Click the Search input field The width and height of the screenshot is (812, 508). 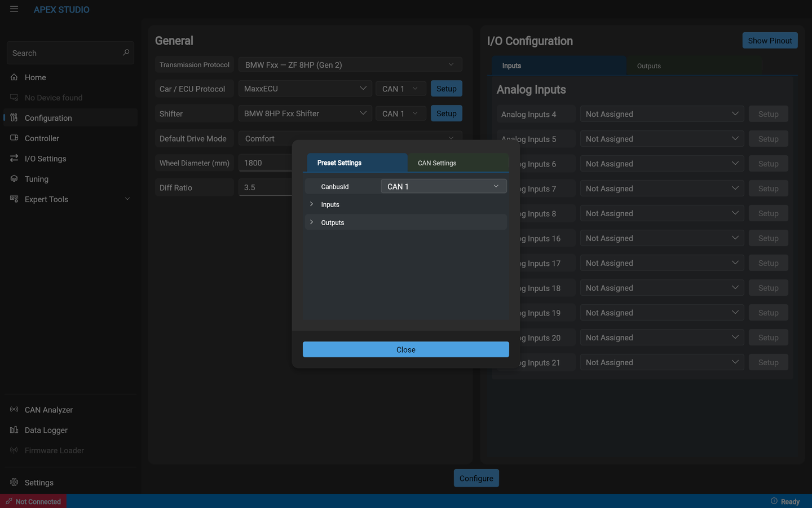pos(70,52)
